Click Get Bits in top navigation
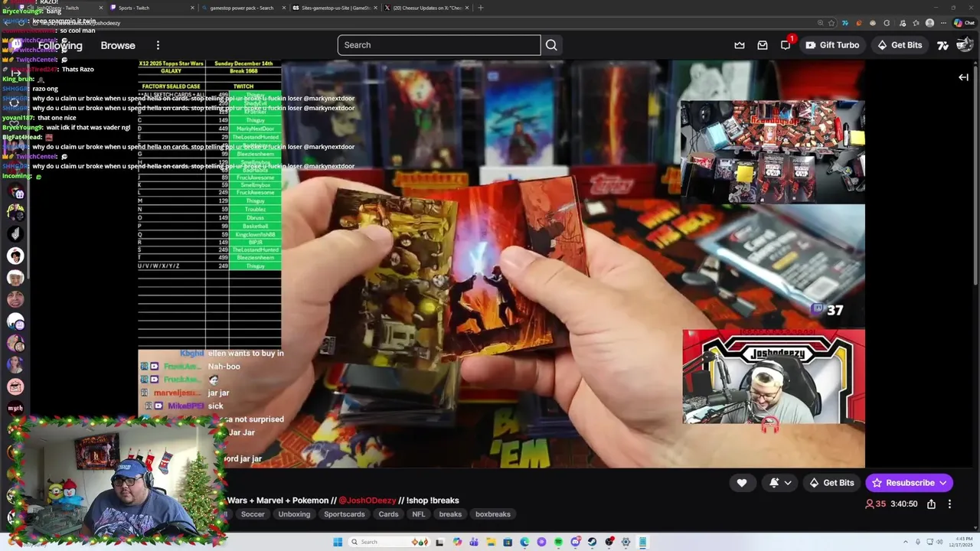The height and width of the screenshot is (551, 980). tap(900, 45)
